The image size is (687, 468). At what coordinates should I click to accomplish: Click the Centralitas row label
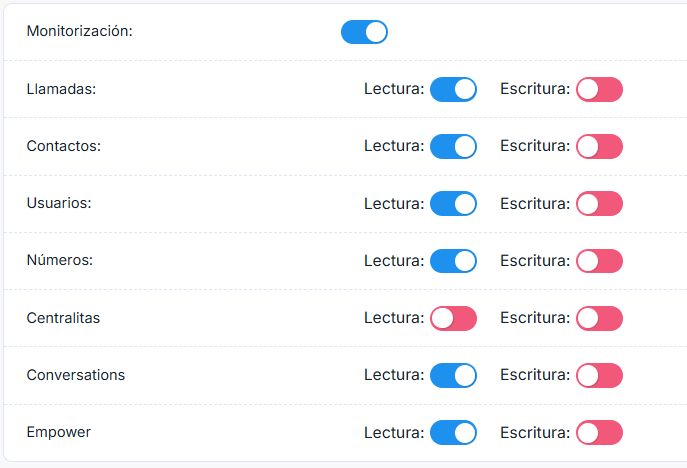[x=63, y=318]
